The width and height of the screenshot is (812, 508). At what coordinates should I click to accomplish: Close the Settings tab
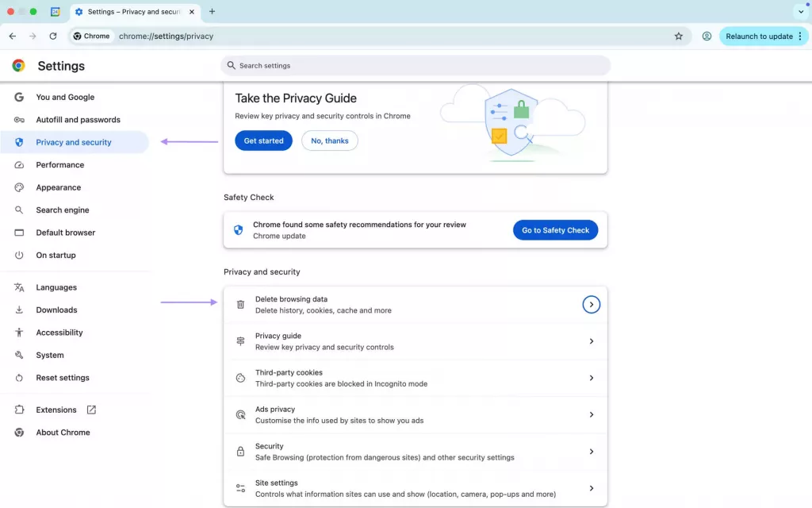click(x=192, y=11)
